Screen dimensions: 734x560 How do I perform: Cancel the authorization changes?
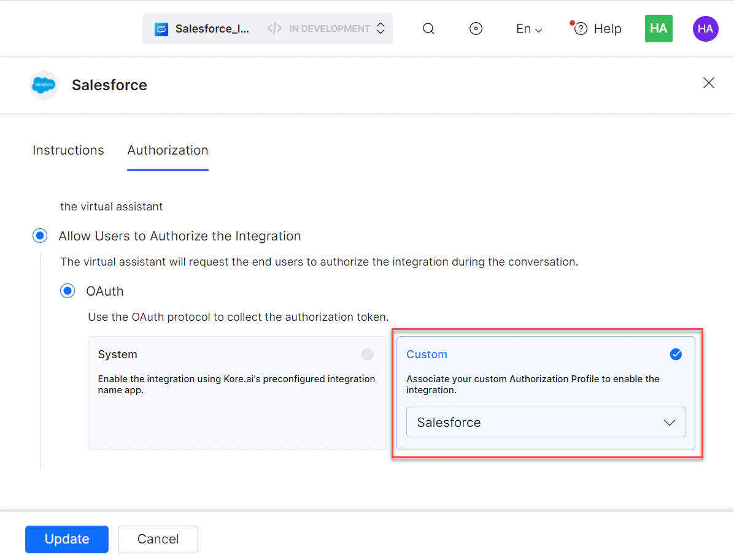pyautogui.click(x=158, y=539)
